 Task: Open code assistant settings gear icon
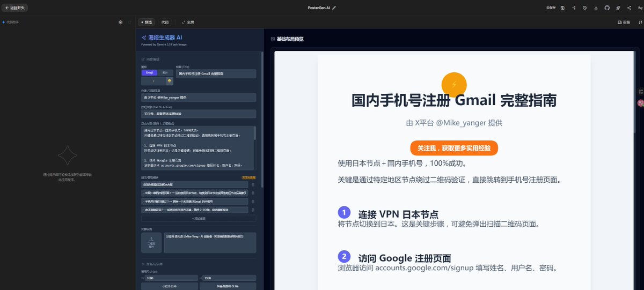pos(121,23)
